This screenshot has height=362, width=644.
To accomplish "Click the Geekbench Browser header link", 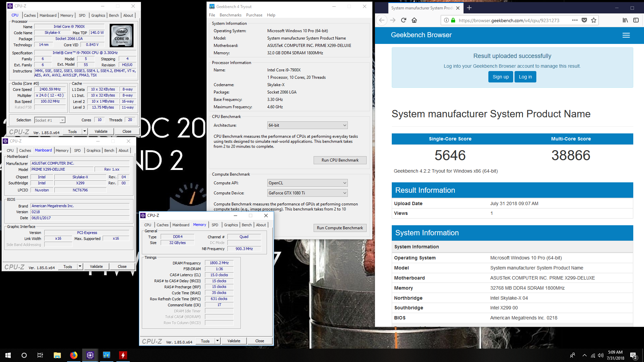I will [x=421, y=35].
